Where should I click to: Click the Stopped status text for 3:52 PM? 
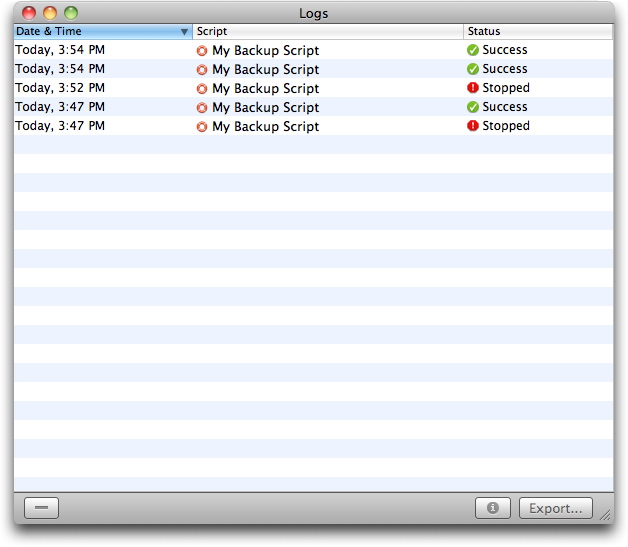506,88
